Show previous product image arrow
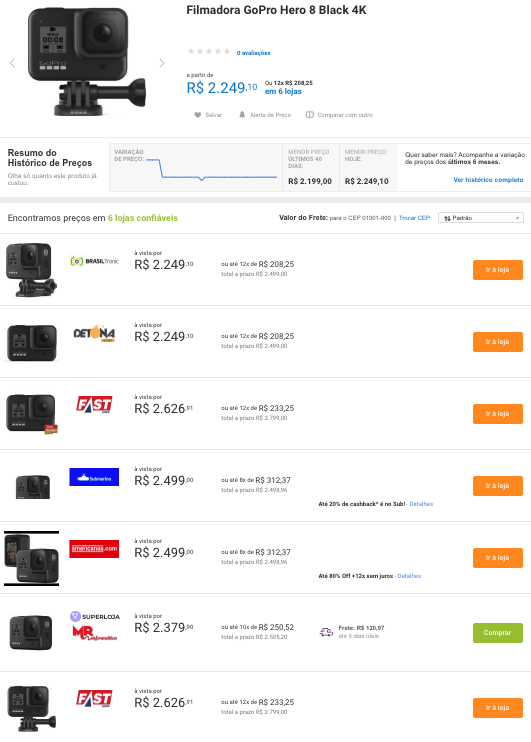Viewport: 531px width, 742px height. coord(12,62)
